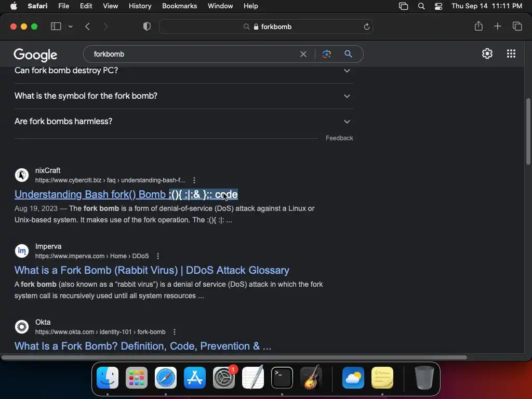Image resolution: width=532 pixels, height=399 pixels.
Task: Open more options for Imperva result
Action: pyautogui.click(x=158, y=256)
